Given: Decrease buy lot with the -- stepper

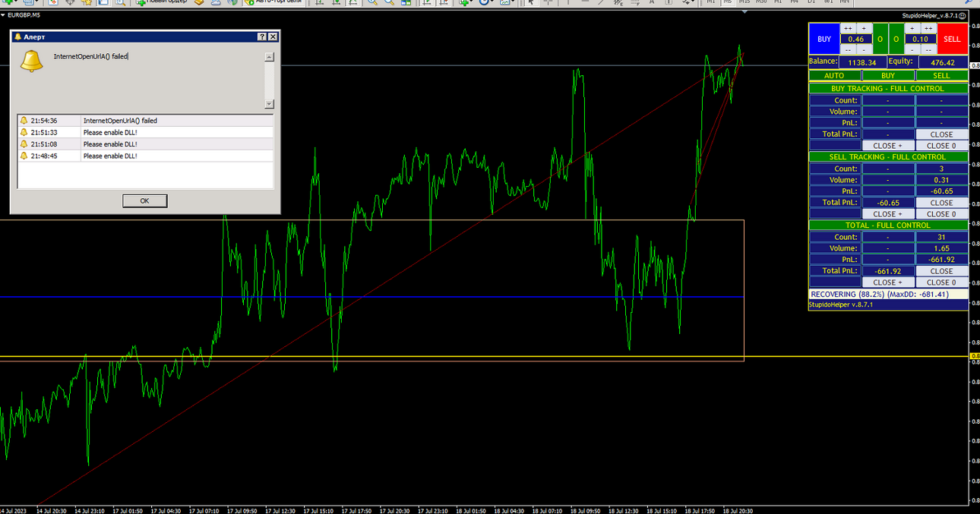Looking at the screenshot, I should tap(848, 50).
